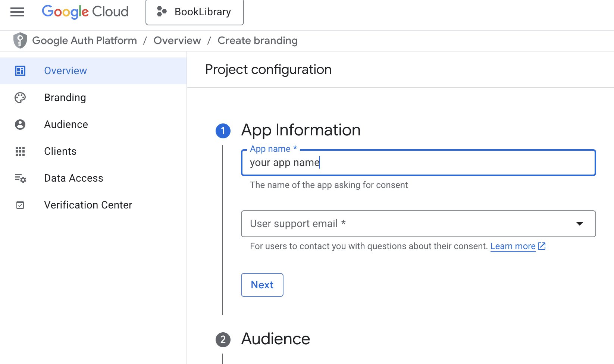Open the Data Access sidebar item
The width and height of the screenshot is (614, 364).
point(73,178)
